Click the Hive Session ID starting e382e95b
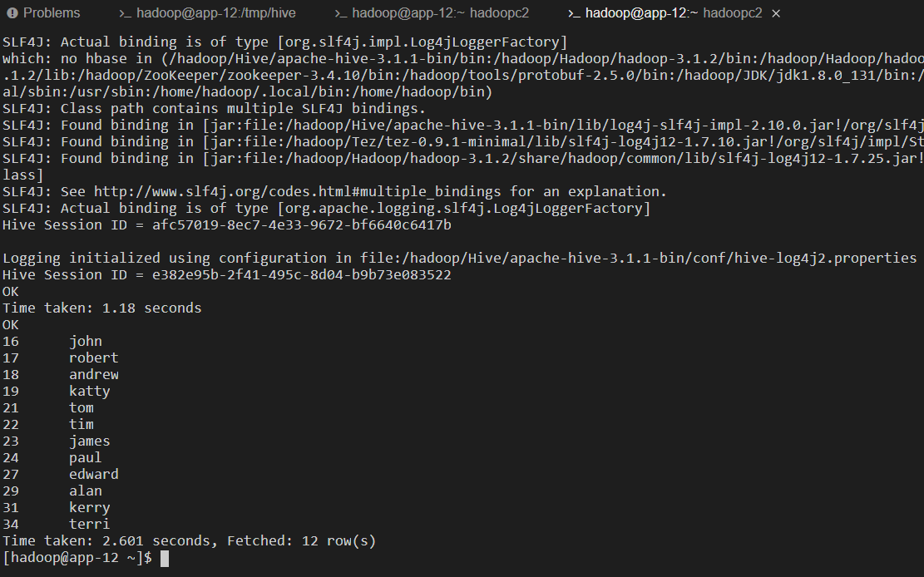The height and width of the screenshot is (577, 924). 302,274
